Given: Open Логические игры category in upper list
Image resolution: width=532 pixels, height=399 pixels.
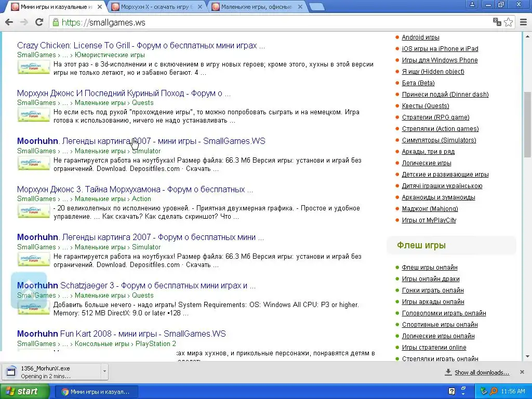Looking at the screenshot, I should [426, 163].
